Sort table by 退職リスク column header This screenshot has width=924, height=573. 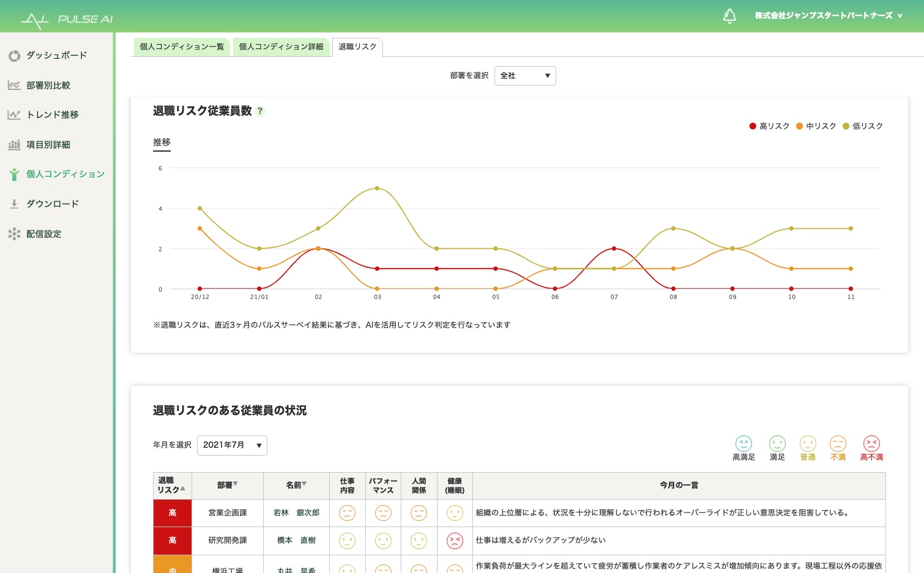click(172, 486)
